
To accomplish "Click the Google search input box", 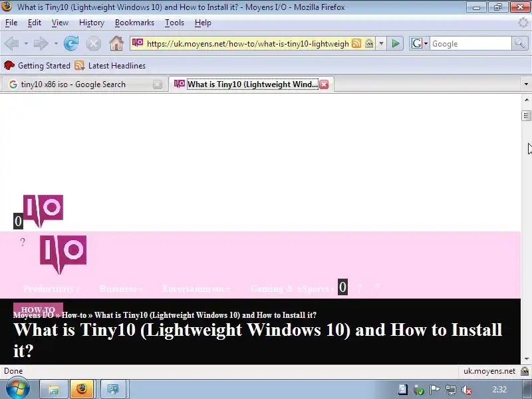I will click(x=470, y=44).
